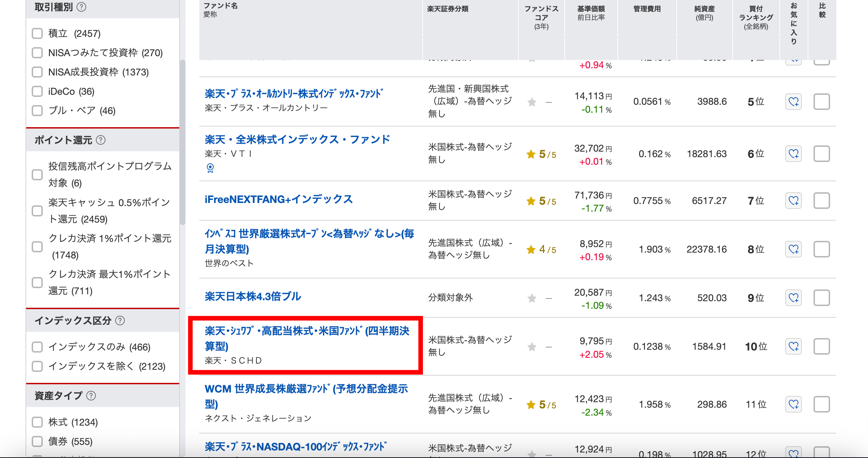The image size is (868, 458).
Task: Click star score icon for iFreeNEXTFANG+
Action: [531, 201]
